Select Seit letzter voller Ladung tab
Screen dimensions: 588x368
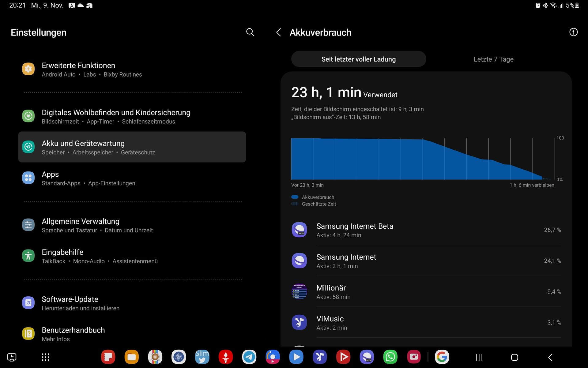(x=358, y=59)
